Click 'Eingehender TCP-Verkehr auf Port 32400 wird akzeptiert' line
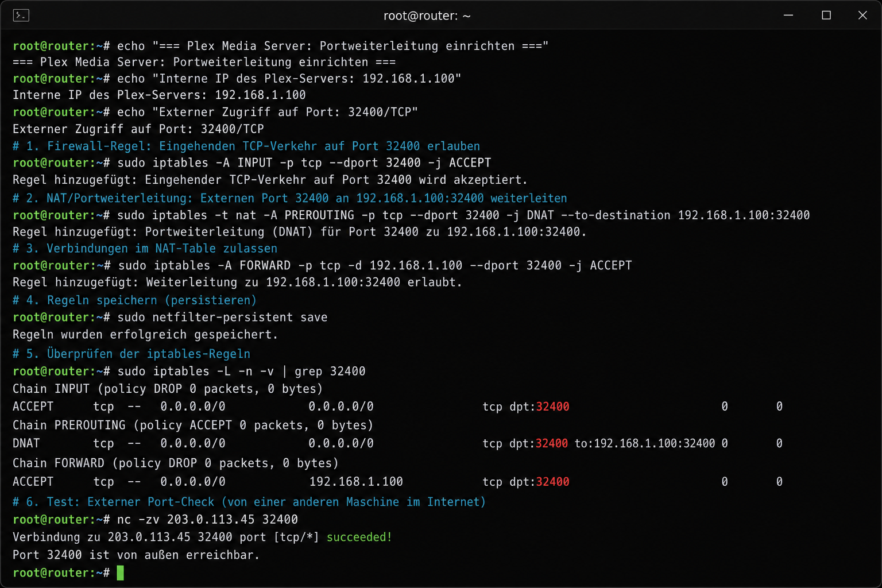Image resolution: width=882 pixels, height=588 pixels. pyautogui.click(x=270, y=180)
